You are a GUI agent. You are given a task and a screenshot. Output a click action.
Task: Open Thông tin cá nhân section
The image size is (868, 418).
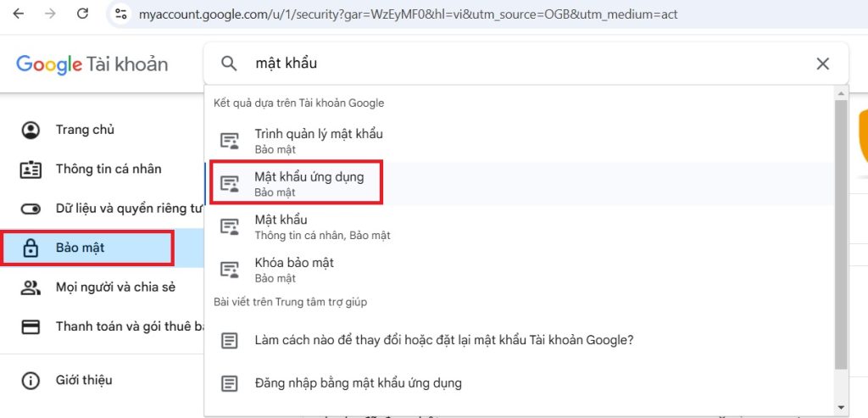click(108, 169)
